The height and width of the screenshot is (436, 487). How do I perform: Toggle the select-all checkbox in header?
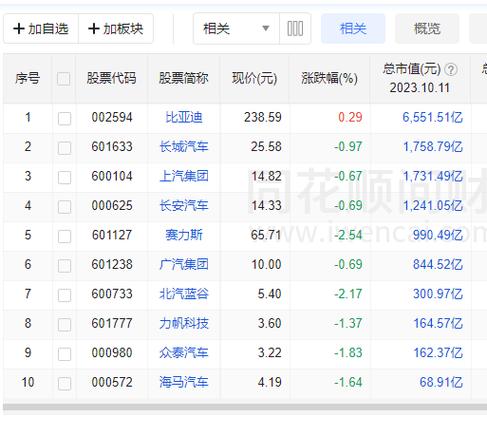click(64, 79)
